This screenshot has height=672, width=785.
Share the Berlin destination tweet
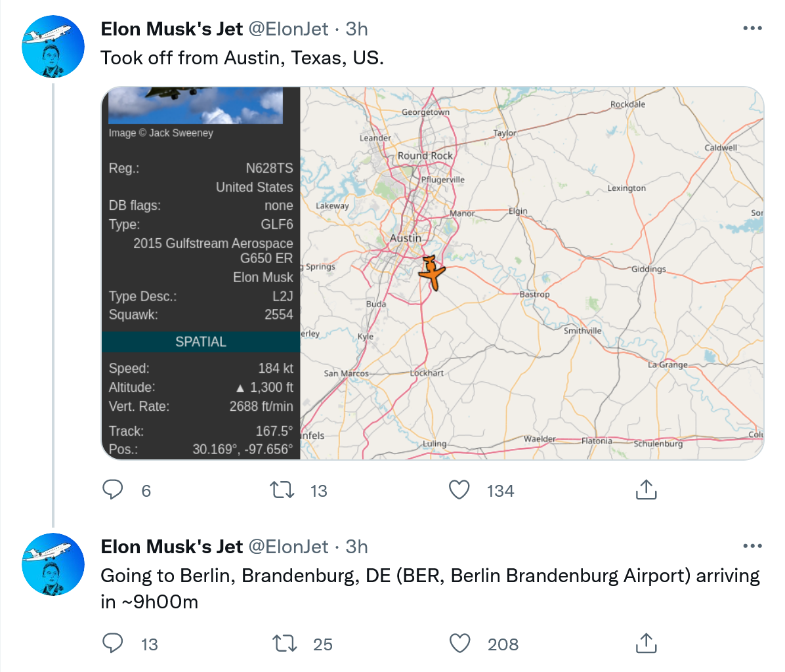pyautogui.click(x=646, y=643)
